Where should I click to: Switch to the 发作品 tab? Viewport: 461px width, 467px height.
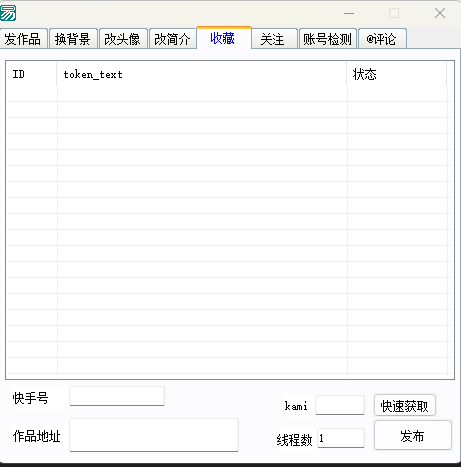point(23,39)
